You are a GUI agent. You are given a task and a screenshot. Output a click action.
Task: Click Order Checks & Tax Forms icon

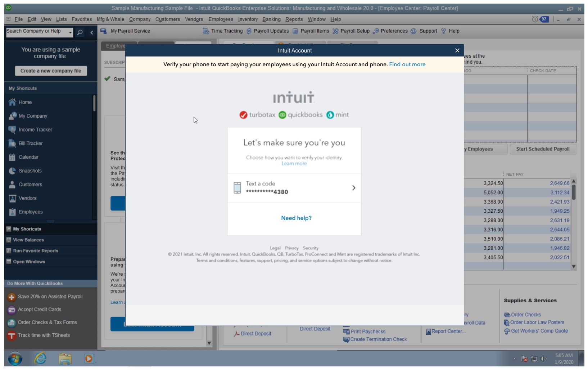[x=12, y=323]
